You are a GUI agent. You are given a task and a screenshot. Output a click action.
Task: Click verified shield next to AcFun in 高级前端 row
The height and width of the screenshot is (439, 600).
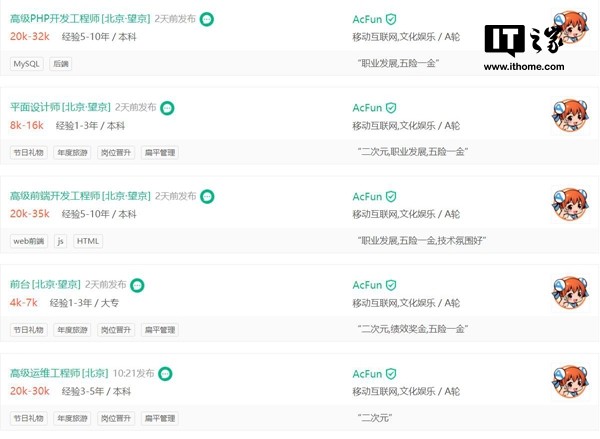pos(391,197)
